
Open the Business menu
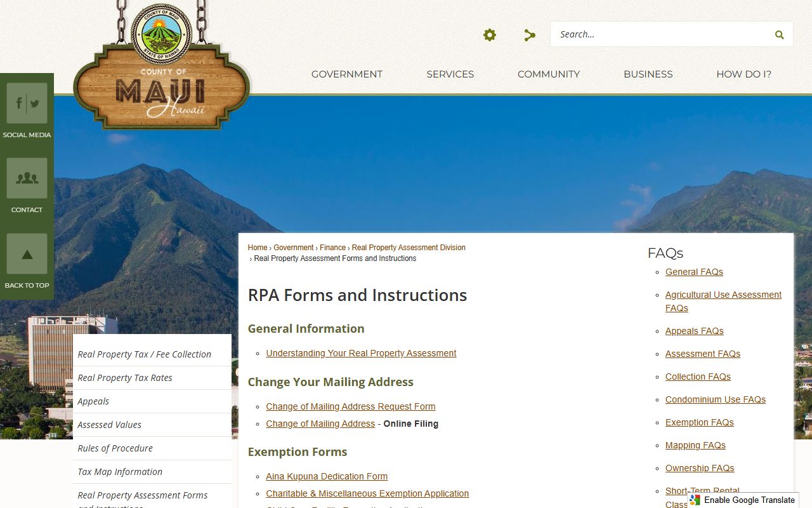(x=648, y=74)
